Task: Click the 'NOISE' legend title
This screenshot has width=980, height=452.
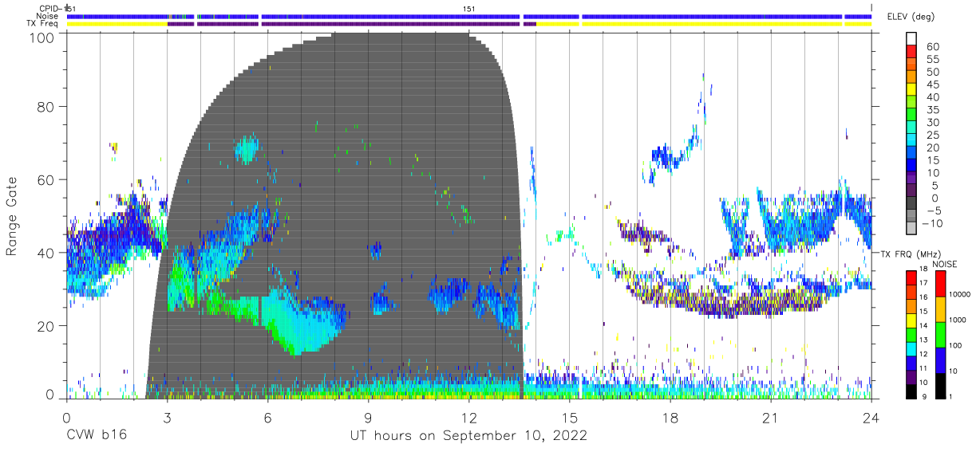Action: [944, 264]
